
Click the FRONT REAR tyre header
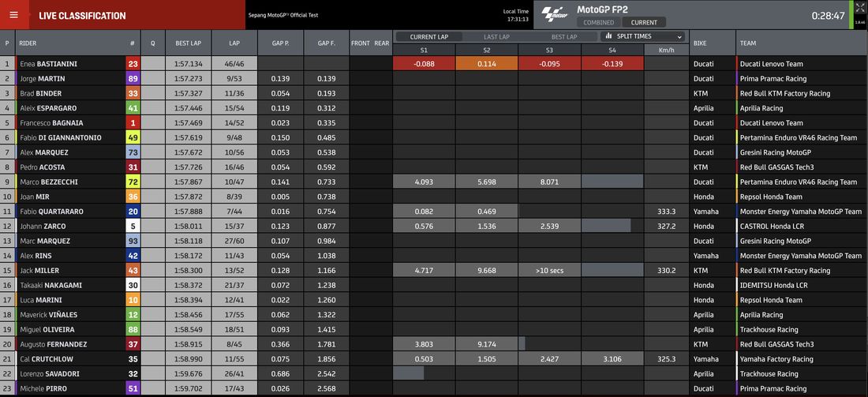pos(370,43)
